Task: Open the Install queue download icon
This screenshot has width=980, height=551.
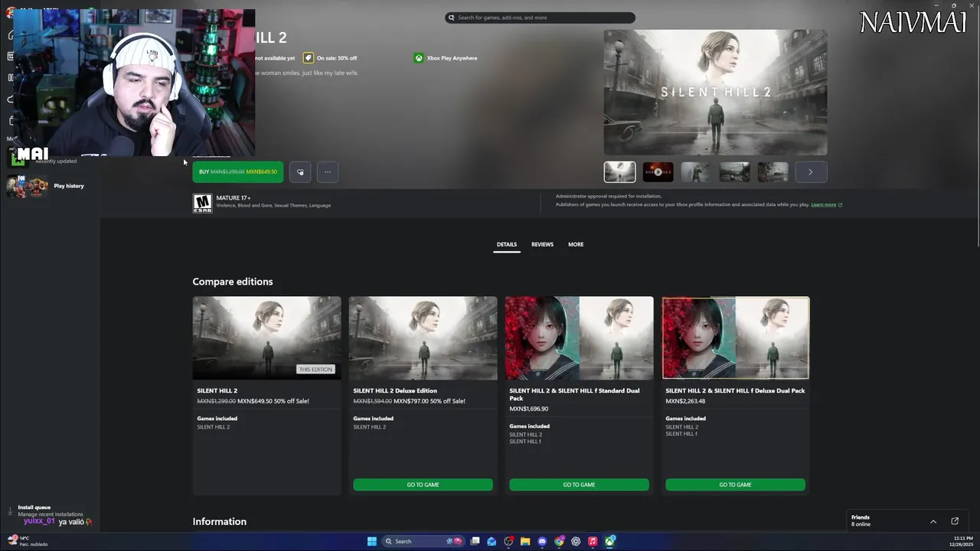Action: [x=11, y=510]
